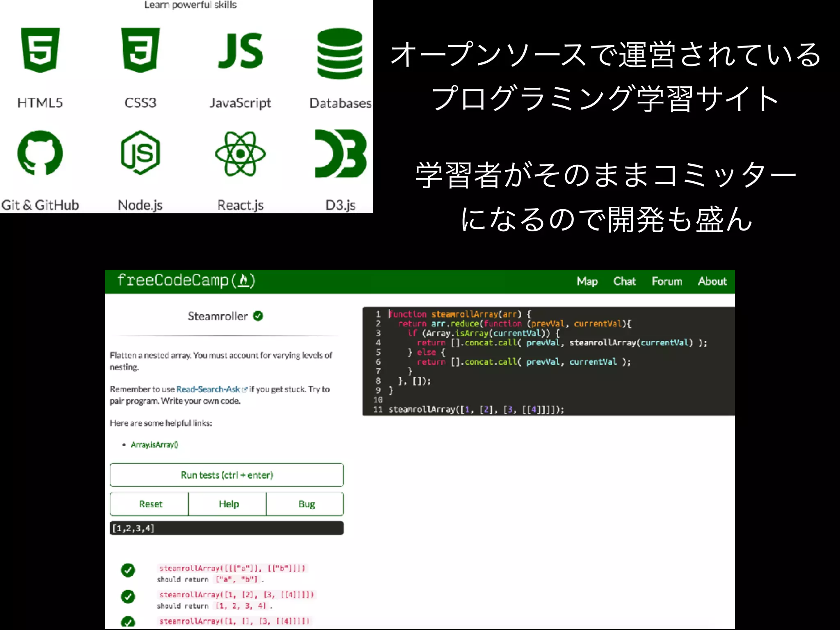
Task: Click the 'Flatten a nested array' description
Action: tap(221, 361)
